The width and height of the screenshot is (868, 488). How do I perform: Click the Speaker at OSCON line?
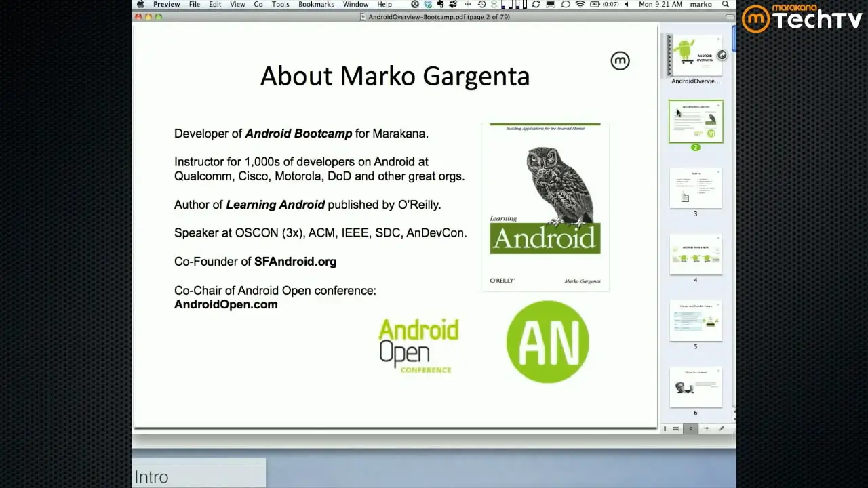pyautogui.click(x=320, y=232)
